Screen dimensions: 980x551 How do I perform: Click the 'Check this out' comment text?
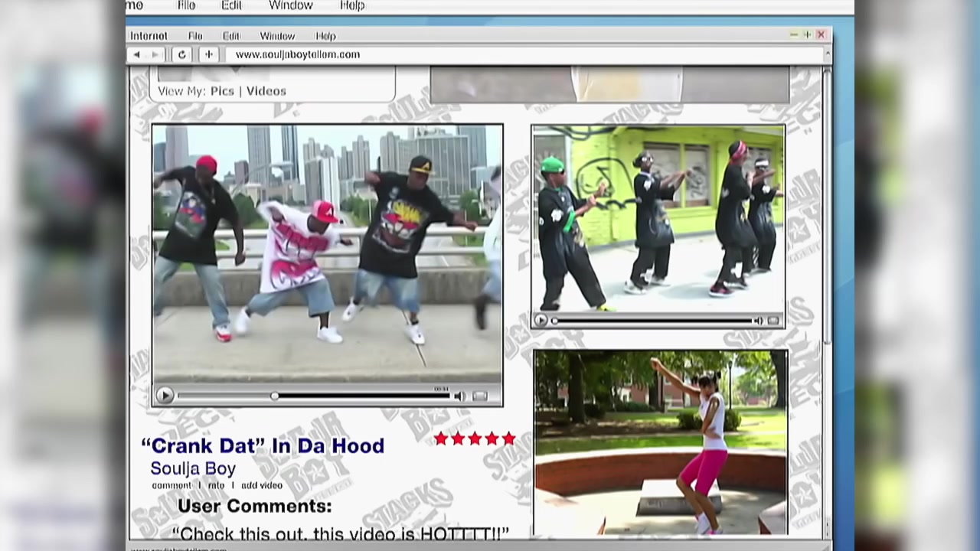[341, 533]
